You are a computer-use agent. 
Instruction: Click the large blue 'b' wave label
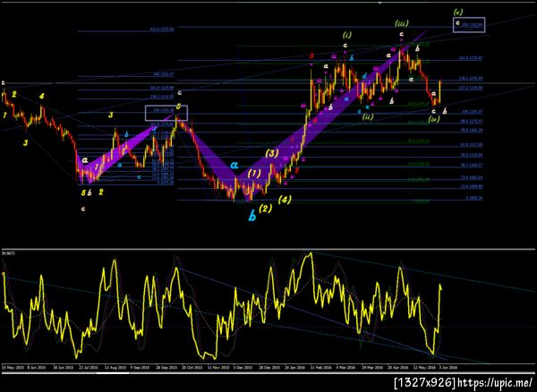click(252, 217)
